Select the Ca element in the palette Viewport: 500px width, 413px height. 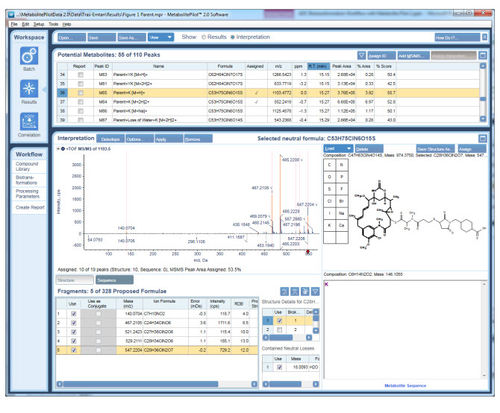(x=342, y=225)
